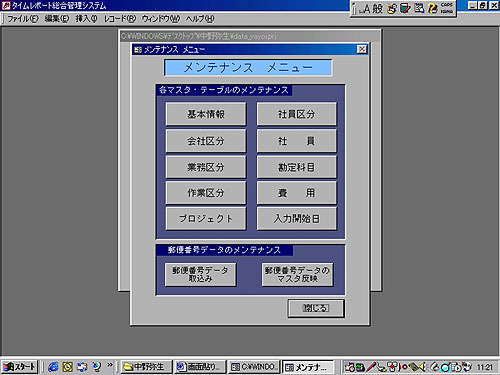The width and height of the screenshot is (500, 375).
Task: Open the スタート menu
Action: click(x=20, y=367)
